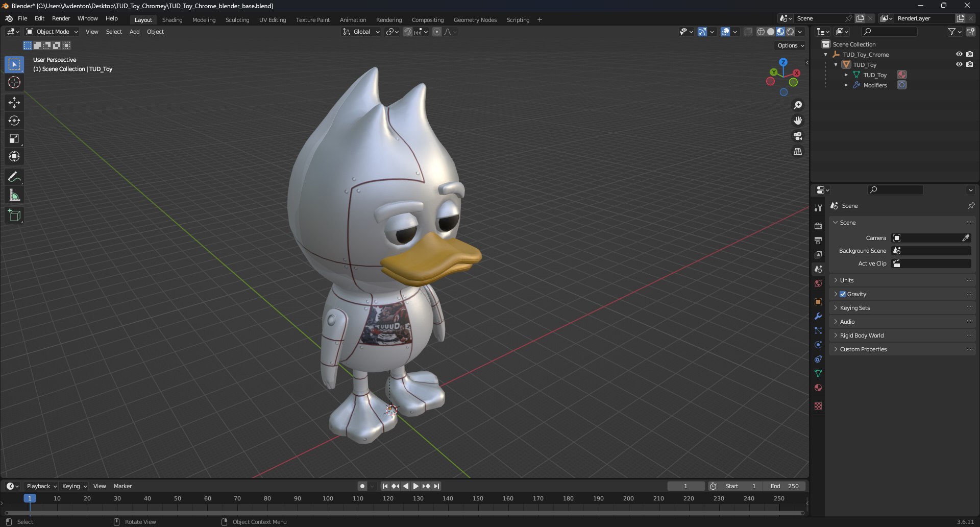Switch to Wireframe viewport shading
Viewport: 980px width, 527px height.
coord(761,32)
